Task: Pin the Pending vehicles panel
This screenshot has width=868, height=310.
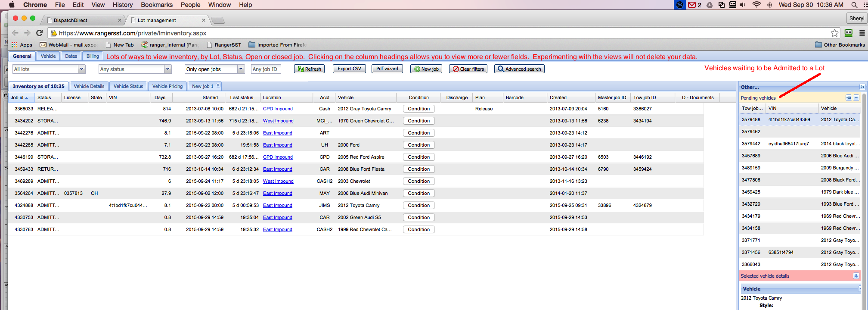Action: click(x=849, y=98)
